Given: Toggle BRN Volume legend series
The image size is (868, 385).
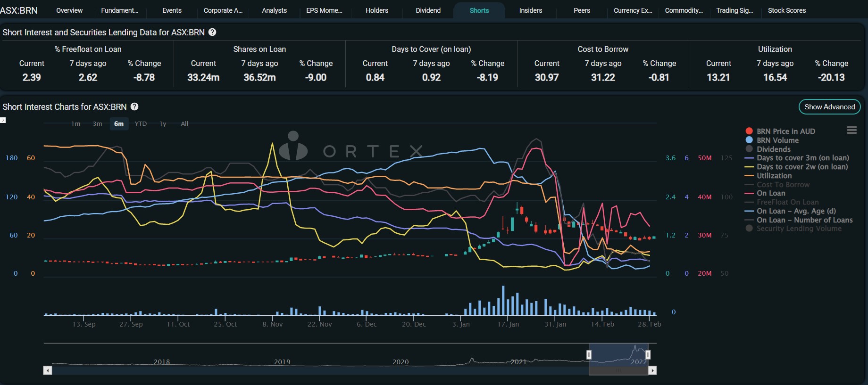Looking at the screenshot, I should pyautogui.click(x=777, y=140).
